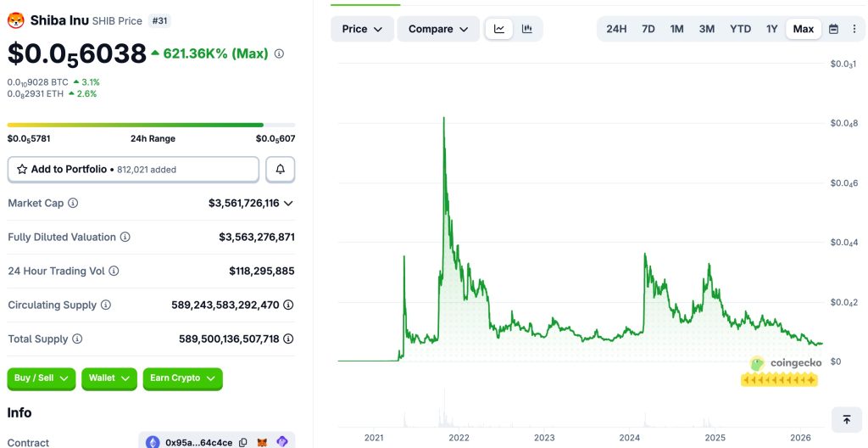The height and width of the screenshot is (448, 868).
Task: Click info icon beside circulating supply value
Action: pos(288,305)
